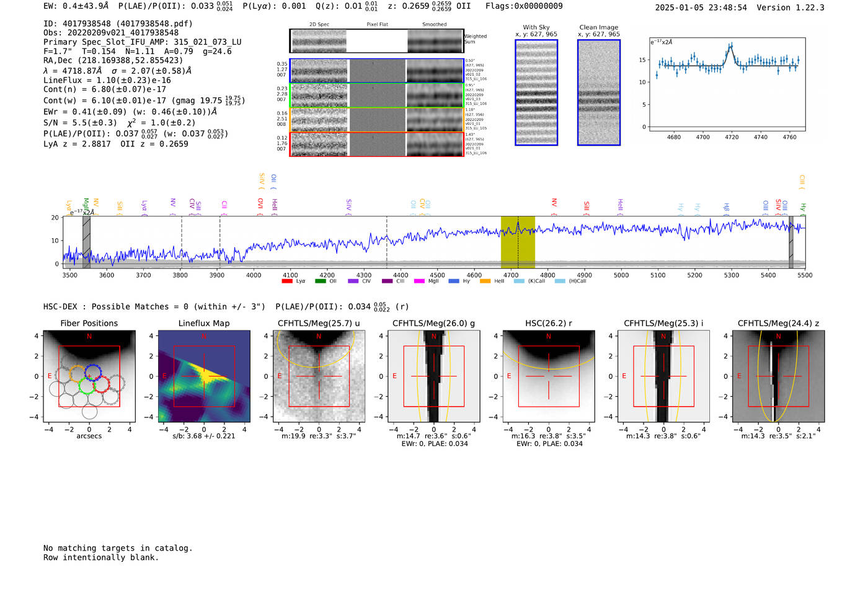The width and height of the screenshot is (868, 591).
Task: Click the Pixel Flat column header
Action: pyautogui.click(x=377, y=25)
